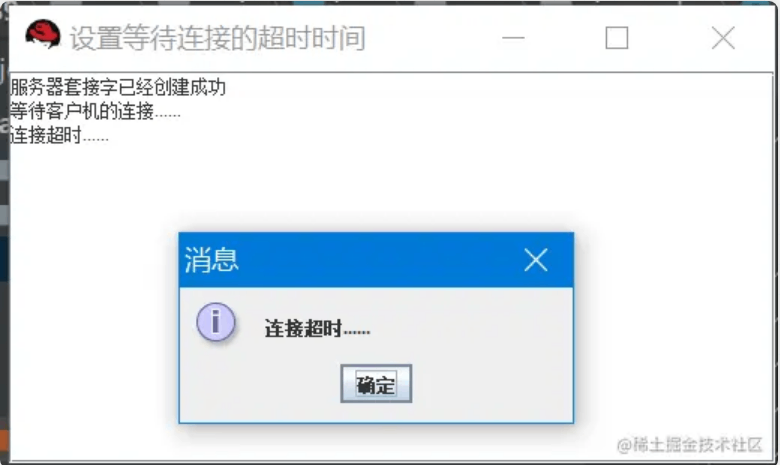Click the gray dialog area left of 确定
The image size is (780, 465).
(260, 383)
